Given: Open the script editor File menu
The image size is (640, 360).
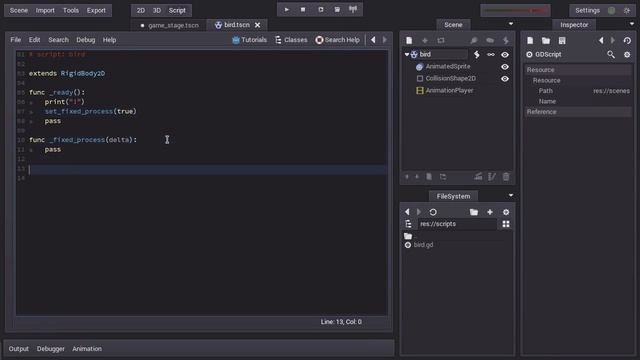Looking at the screenshot, I should click(16, 40).
